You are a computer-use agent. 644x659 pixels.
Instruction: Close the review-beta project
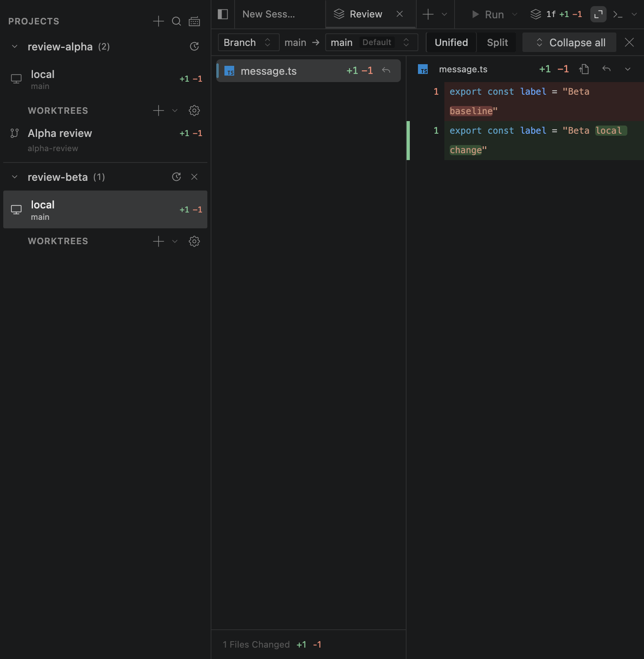coord(194,177)
